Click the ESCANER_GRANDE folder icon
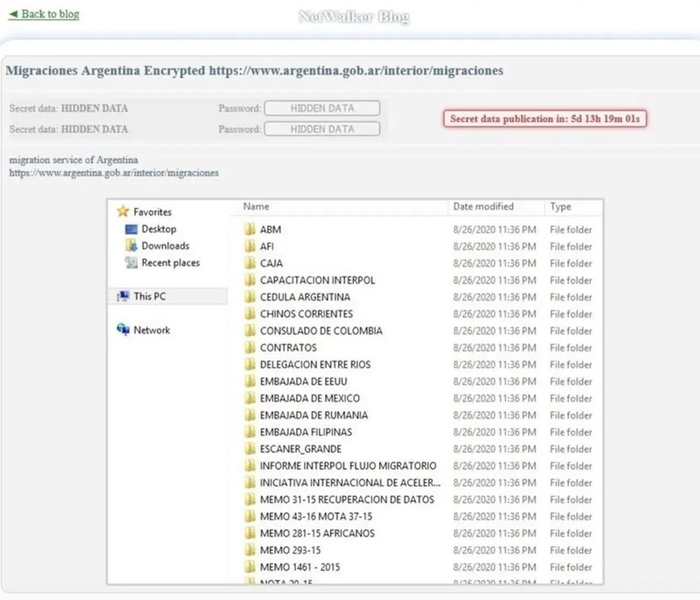This screenshot has width=700, height=600. click(x=250, y=449)
